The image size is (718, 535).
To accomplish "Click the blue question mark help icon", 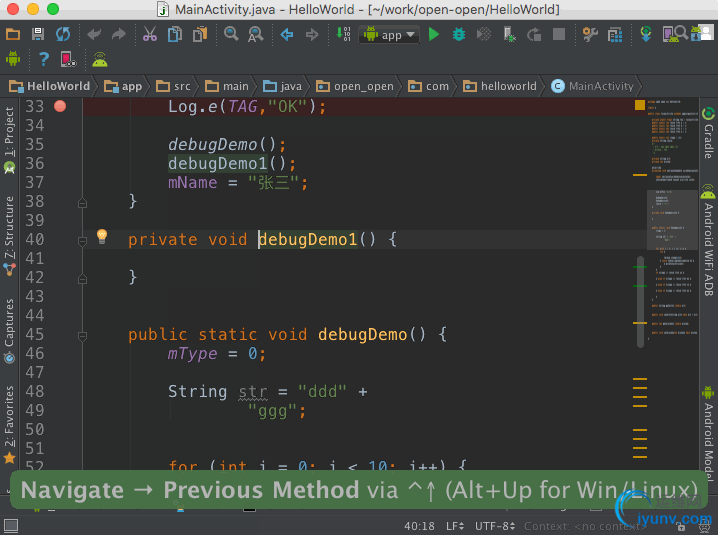I will pos(44,59).
